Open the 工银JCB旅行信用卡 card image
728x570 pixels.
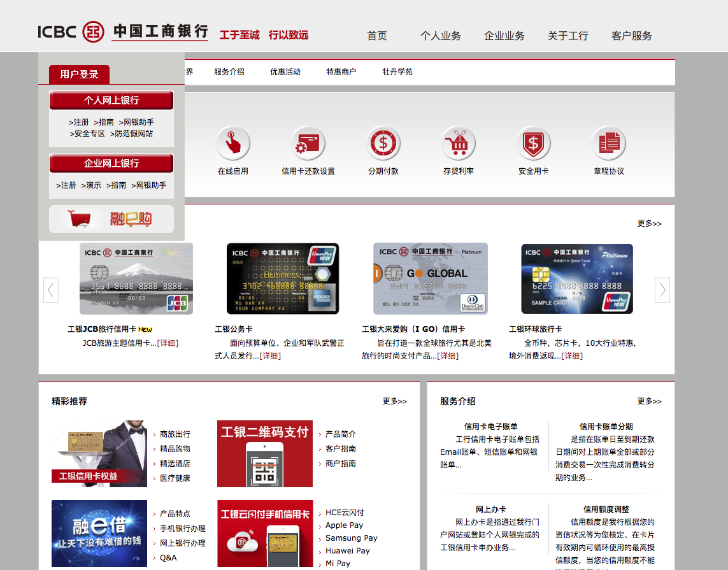136,278
